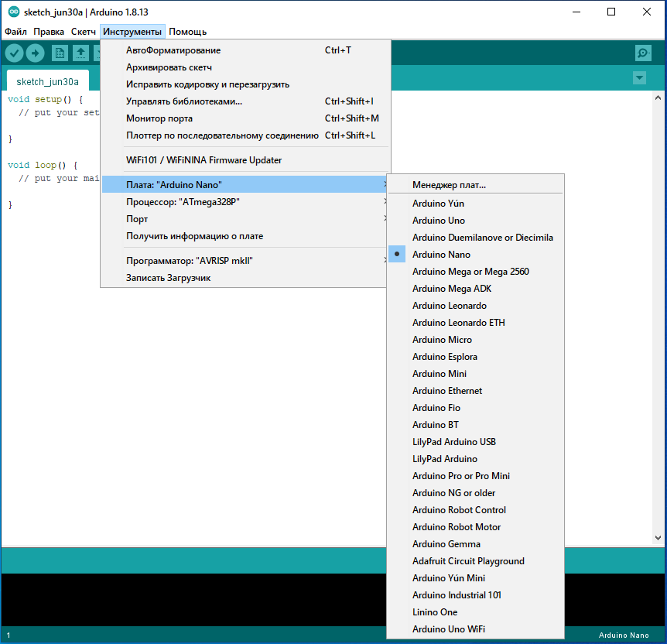Choose Arduino Nano in the board list

tap(441, 255)
